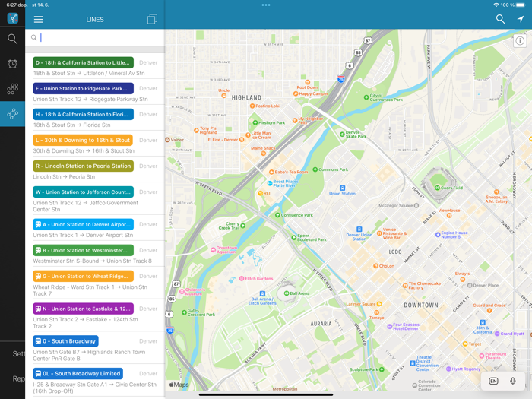Tap the map search magnifier icon

(500, 19)
